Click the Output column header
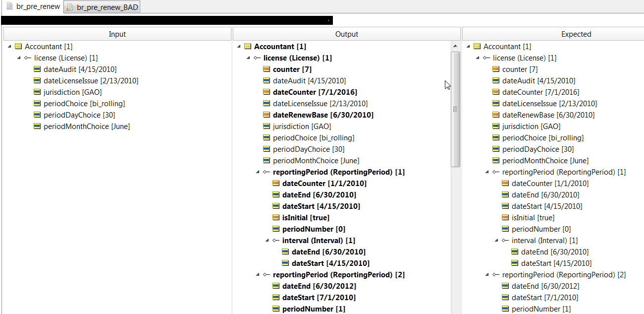Image resolution: width=644 pixels, height=314 pixels. (x=347, y=34)
